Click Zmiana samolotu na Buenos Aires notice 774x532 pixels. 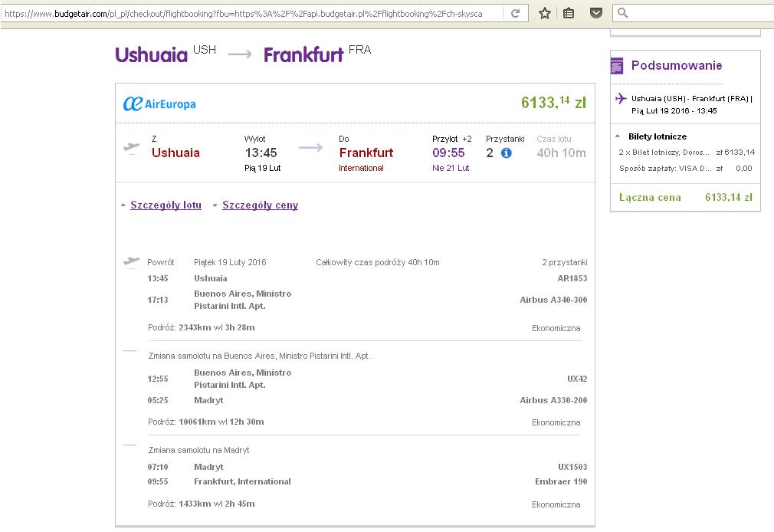(x=260, y=356)
